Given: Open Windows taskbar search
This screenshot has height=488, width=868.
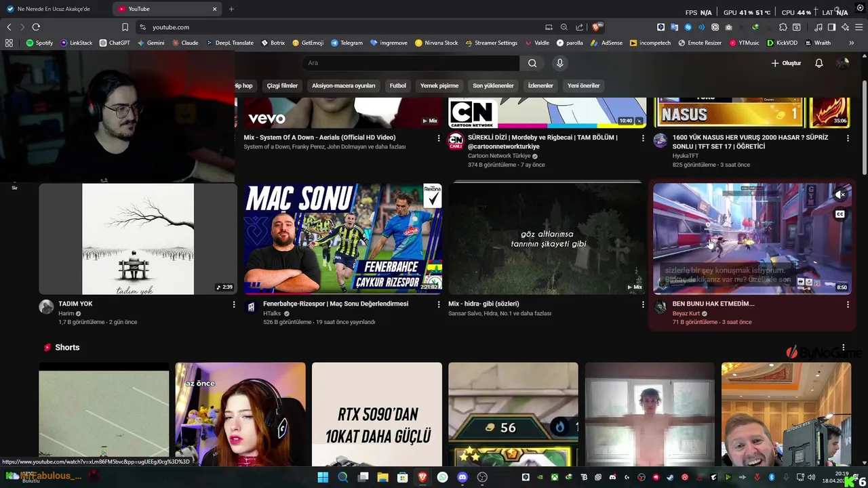Looking at the screenshot, I should pos(342,477).
